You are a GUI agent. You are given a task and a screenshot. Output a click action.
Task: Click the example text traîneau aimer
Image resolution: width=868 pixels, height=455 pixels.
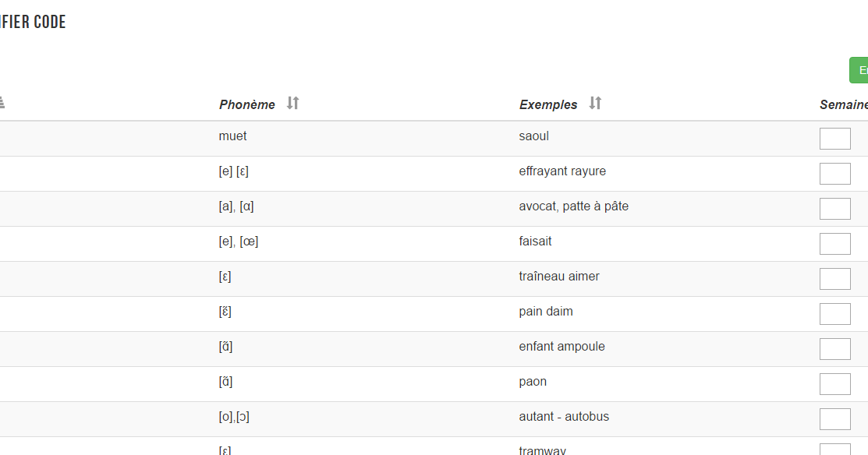pos(559,277)
